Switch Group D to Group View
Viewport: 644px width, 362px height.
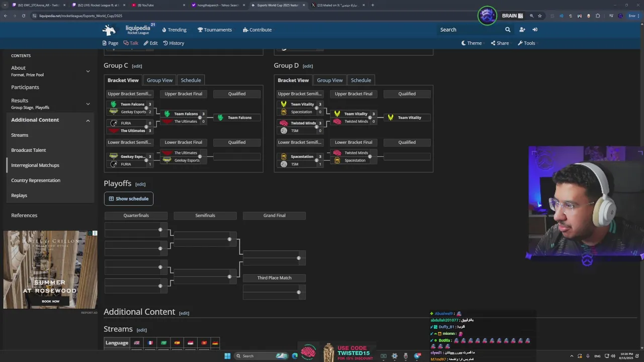330,80
